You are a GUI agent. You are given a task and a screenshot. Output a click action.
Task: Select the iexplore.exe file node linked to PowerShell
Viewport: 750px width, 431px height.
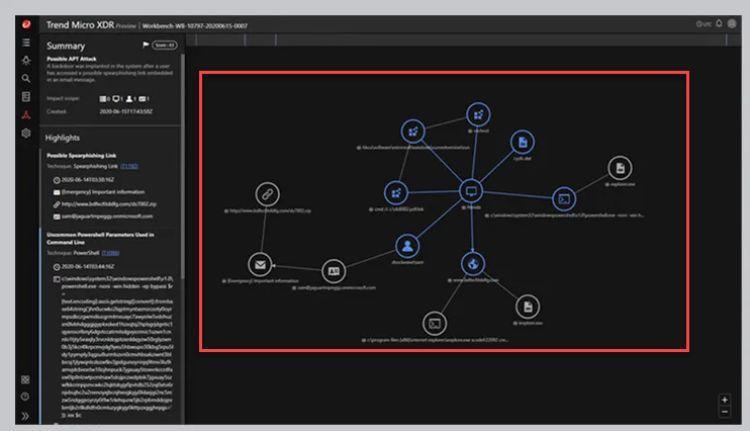coord(620,168)
